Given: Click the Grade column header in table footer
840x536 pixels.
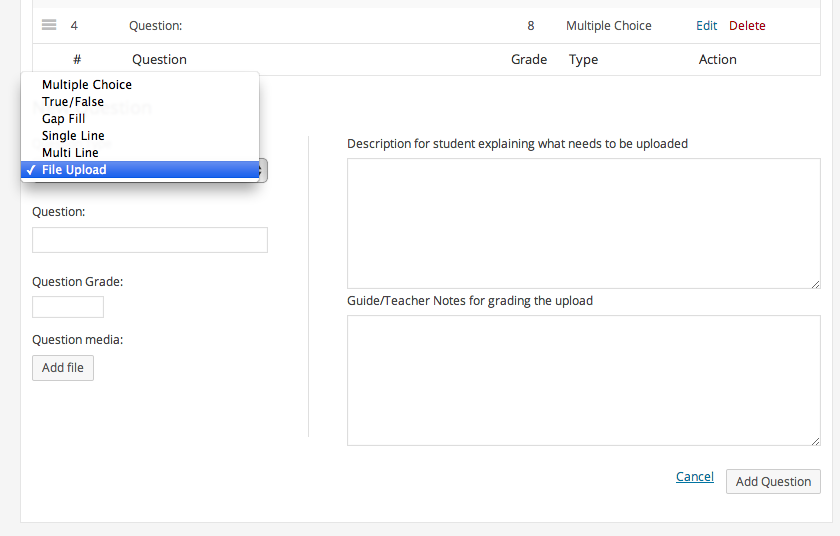Looking at the screenshot, I should pos(529,60).
